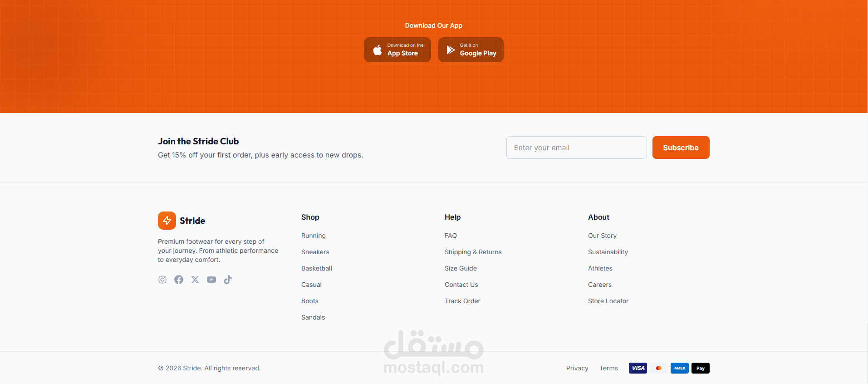
Task: Download on the App Store button
Action: point(397,49)
